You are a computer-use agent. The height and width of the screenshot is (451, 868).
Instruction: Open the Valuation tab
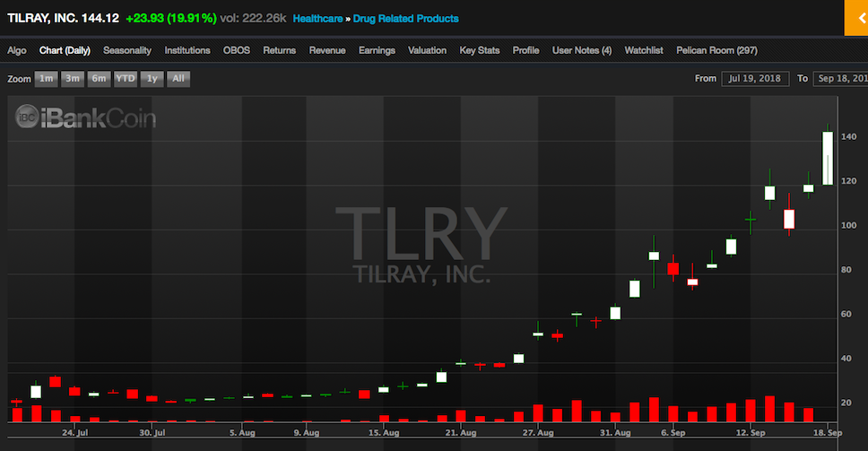click(428, 50)
